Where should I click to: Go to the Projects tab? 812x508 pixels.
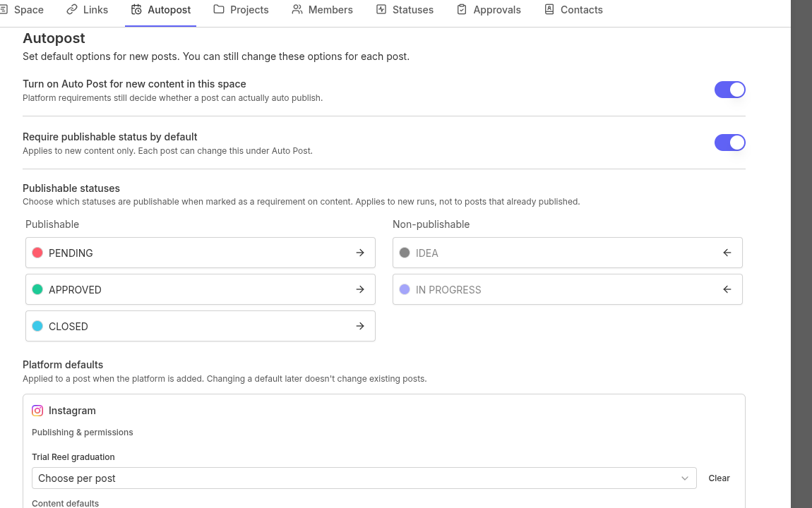click(x=241, y=10)
